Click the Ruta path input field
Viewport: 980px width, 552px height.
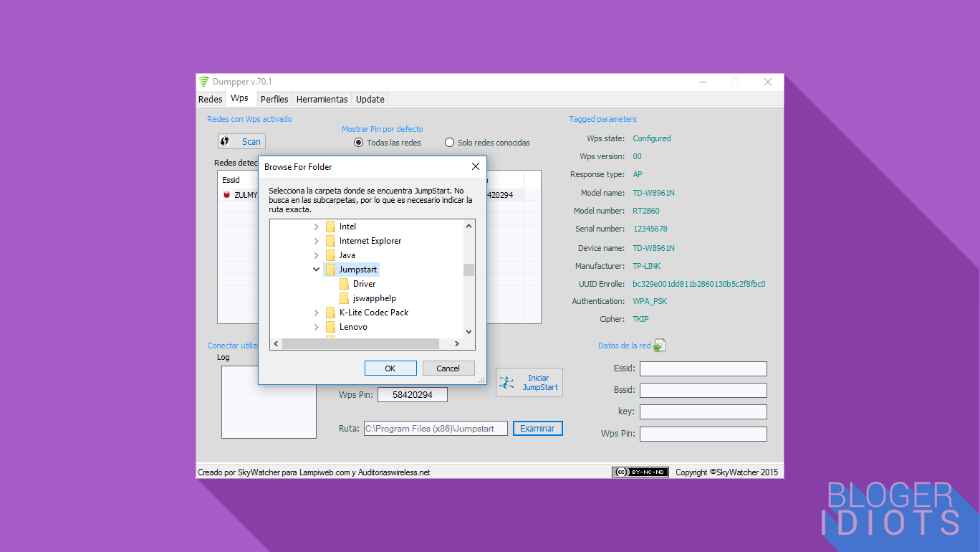[x=436, y=429]
